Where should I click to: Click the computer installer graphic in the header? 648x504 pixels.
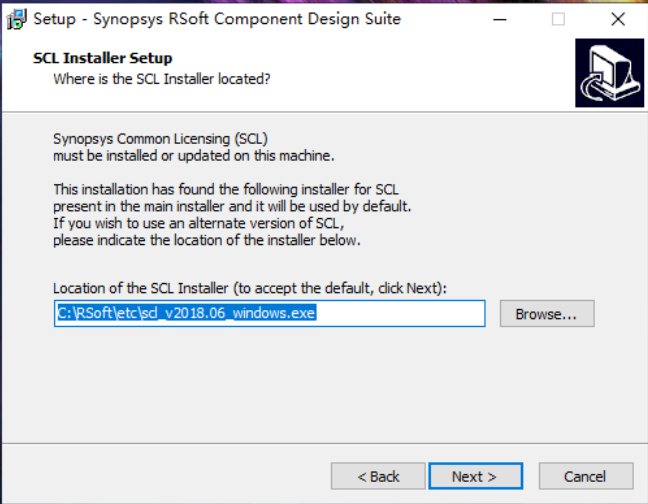click(608, 73)
